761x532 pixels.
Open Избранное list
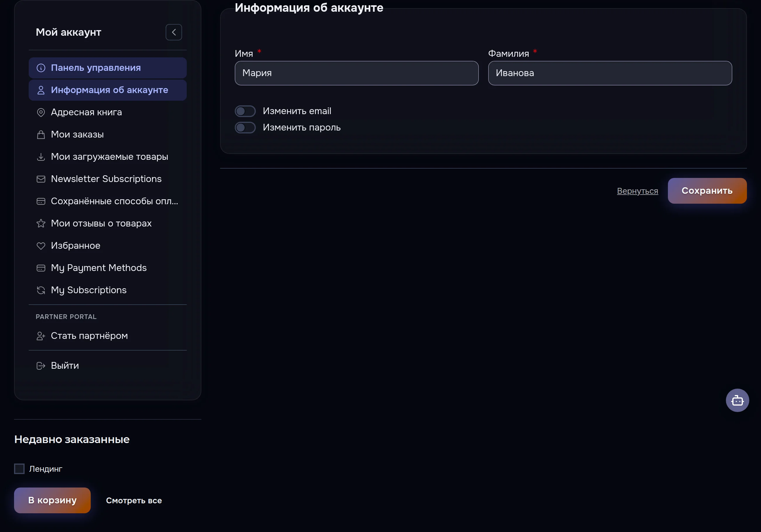pyautogui.click(x=108, y=246)
